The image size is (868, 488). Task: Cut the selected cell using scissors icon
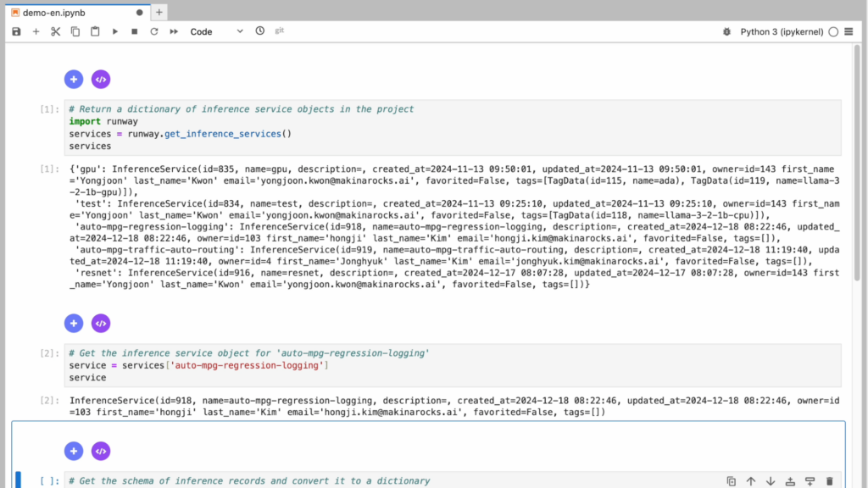[x=55, y=31]
